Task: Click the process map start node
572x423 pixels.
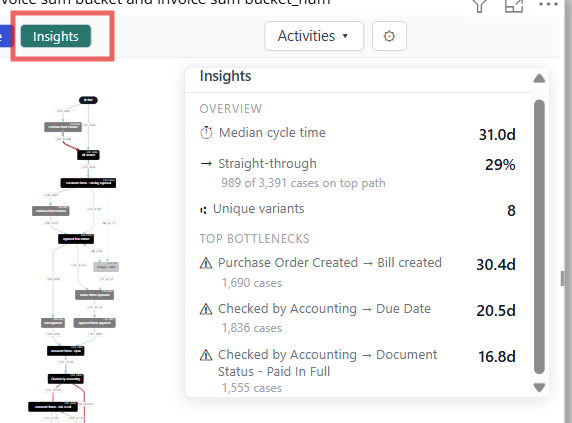Action: 88,100
